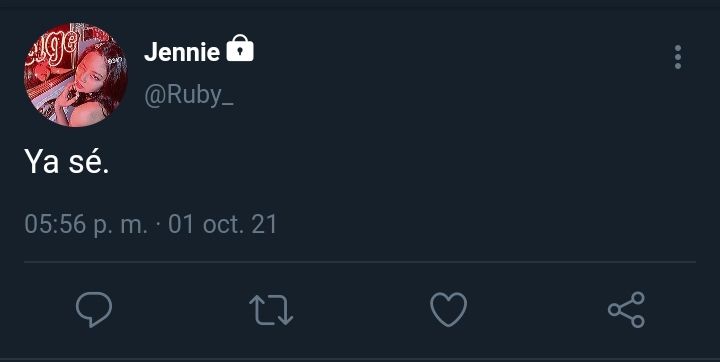Retweet this post using the arrows icon
Screen dimensions: 720x362
271,310
